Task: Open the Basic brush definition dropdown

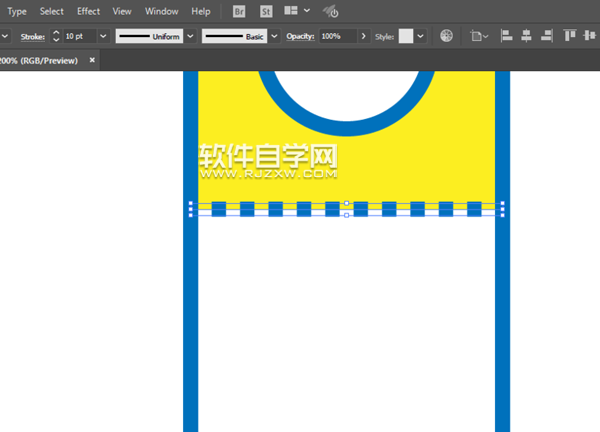Action: (x=274, y=36)
